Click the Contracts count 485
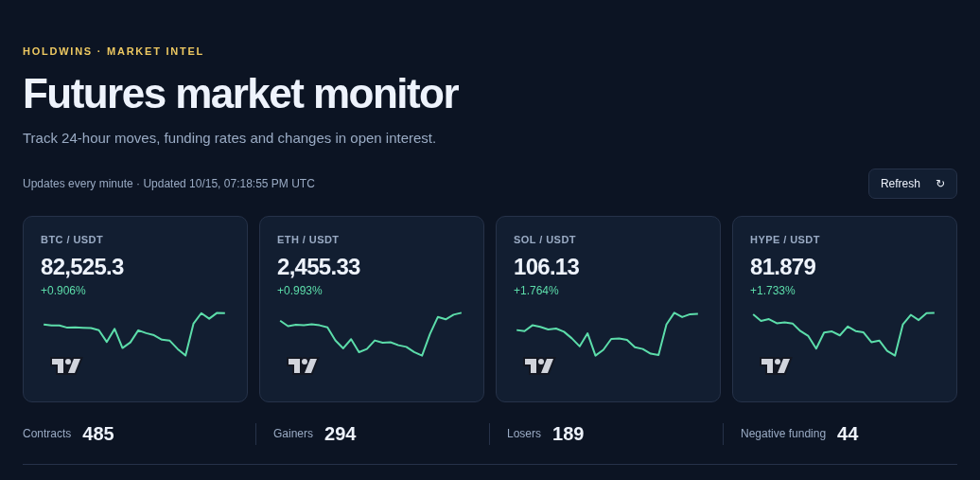Image resolution: width=980 pixels, height=480 pixels. click(98, 434)
